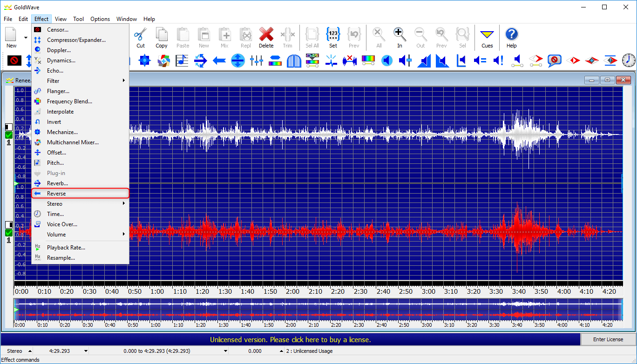Choose Reverse from the Effect menu
This screenshot has width=637, height=364.
coord(80,194)
